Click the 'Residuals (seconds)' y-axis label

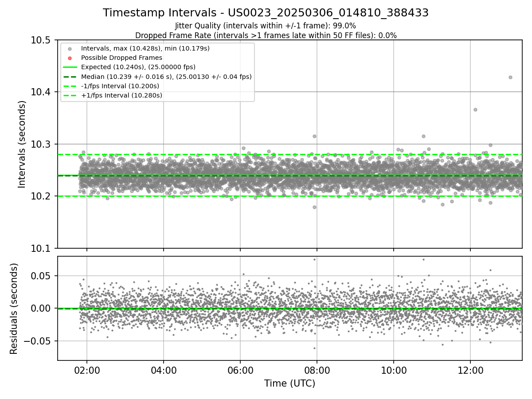pos(14,309)
